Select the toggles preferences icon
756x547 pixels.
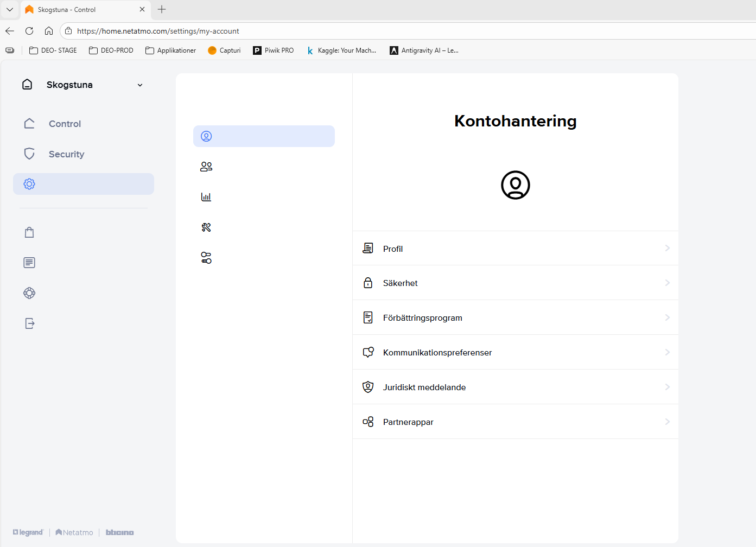pos(206,258)
